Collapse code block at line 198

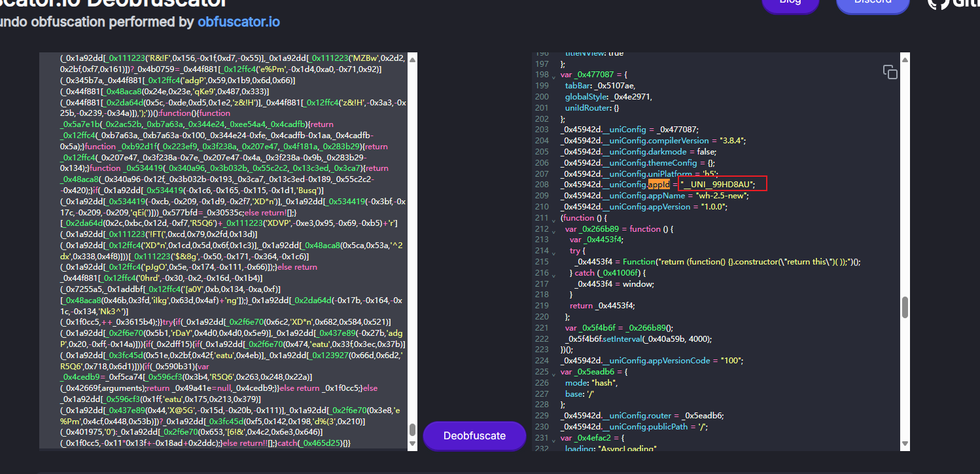[553, 76]
